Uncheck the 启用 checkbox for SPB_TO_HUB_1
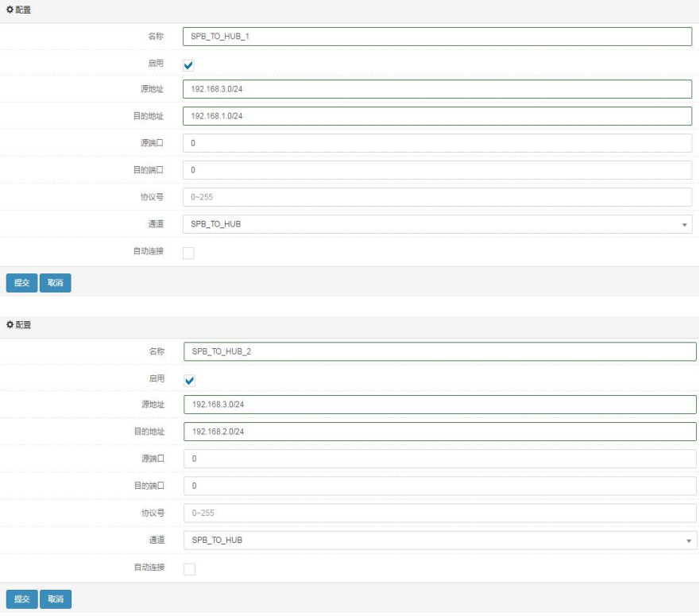Screen dimensions: 700x616 pos(188,65)
